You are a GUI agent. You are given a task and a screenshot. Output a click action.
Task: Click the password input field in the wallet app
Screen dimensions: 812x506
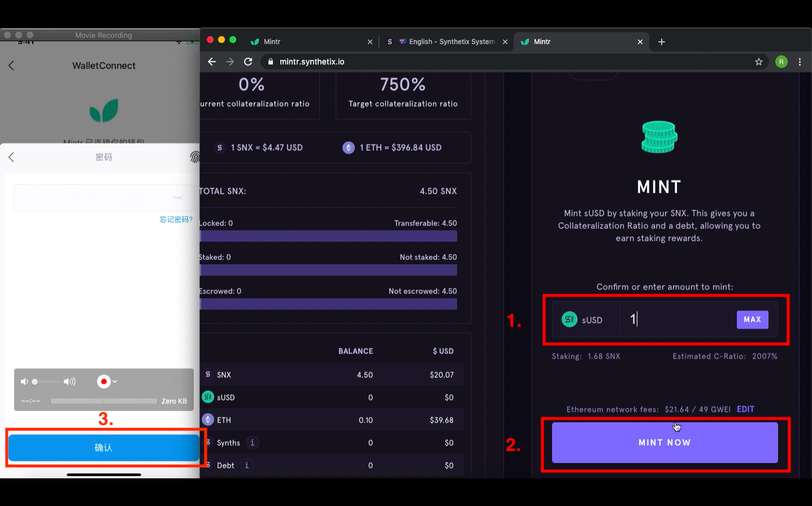pos(104,198)
